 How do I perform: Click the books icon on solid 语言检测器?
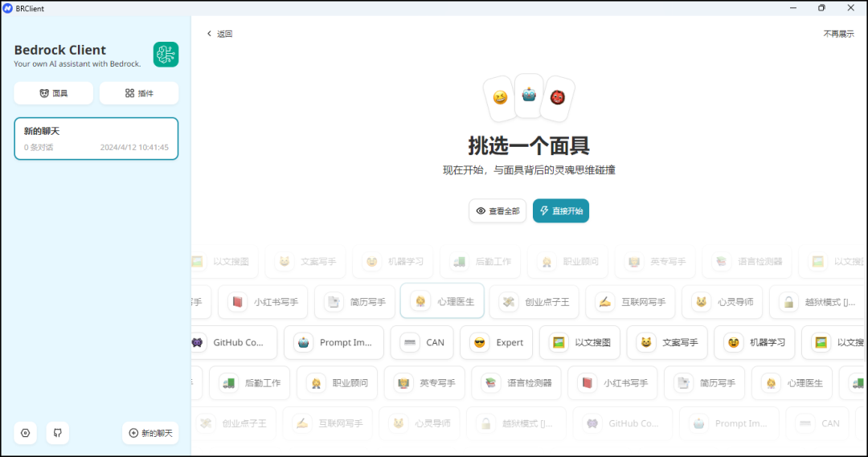tap(491, 383)
